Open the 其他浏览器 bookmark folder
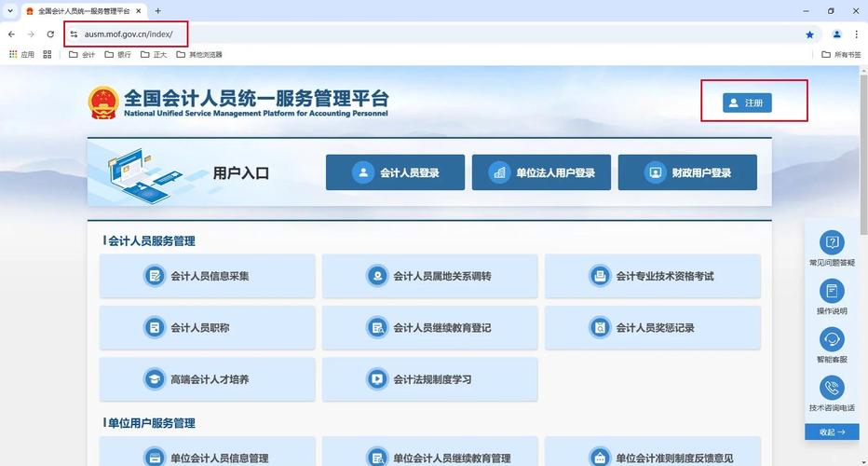The image size is (868, 466). (x=199, y=54)
